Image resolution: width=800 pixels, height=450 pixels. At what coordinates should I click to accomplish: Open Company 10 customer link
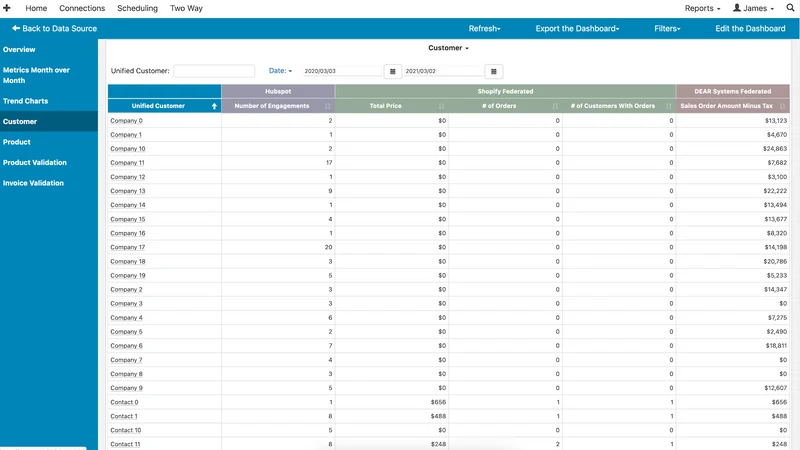pos(128,149)
